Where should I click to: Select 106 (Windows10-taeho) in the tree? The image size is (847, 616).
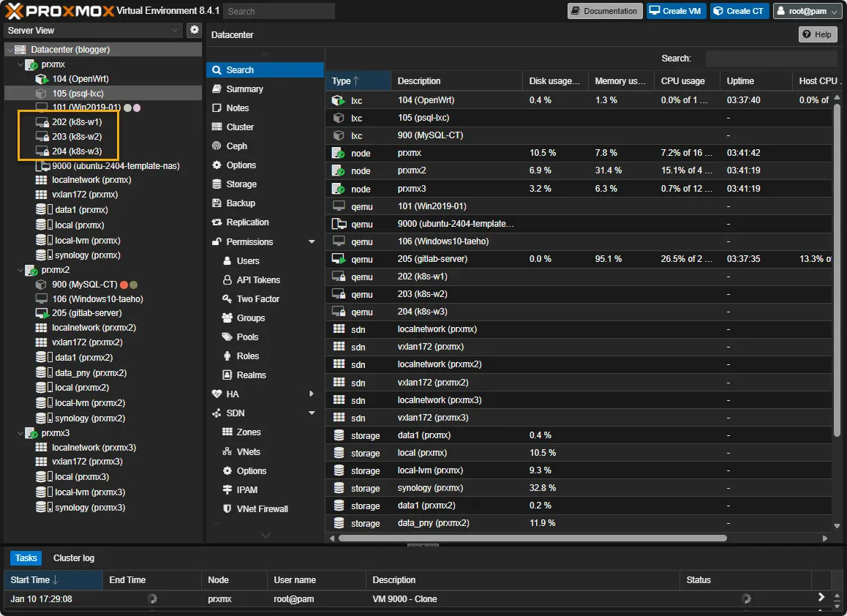click(x=97, y=298)
